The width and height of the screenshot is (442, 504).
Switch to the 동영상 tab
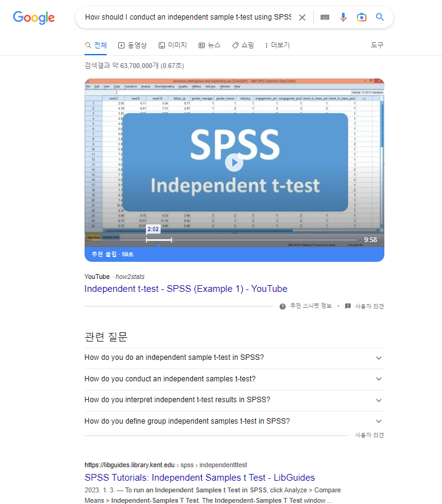pos(132,45)
